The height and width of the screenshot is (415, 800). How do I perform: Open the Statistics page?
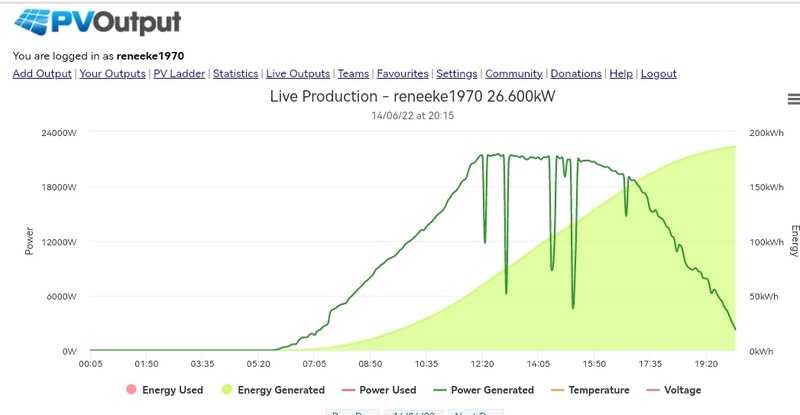point(236,74)
